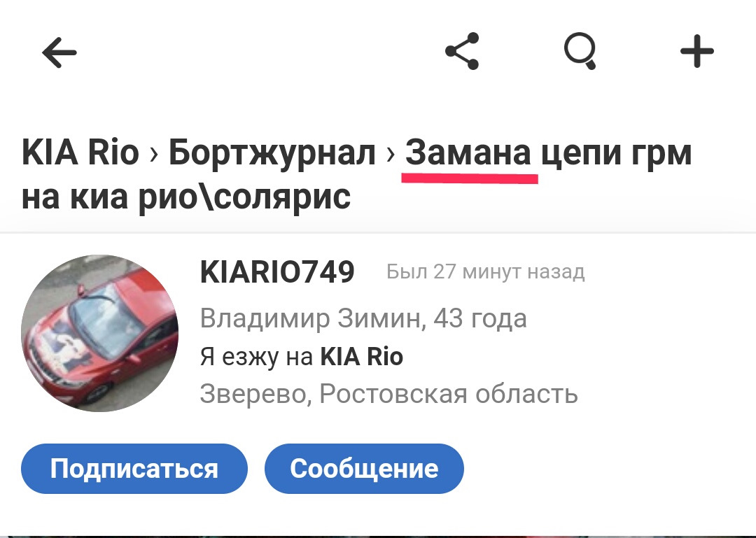Open the Бортжурнал breadcrumb

tap(272, 153)
